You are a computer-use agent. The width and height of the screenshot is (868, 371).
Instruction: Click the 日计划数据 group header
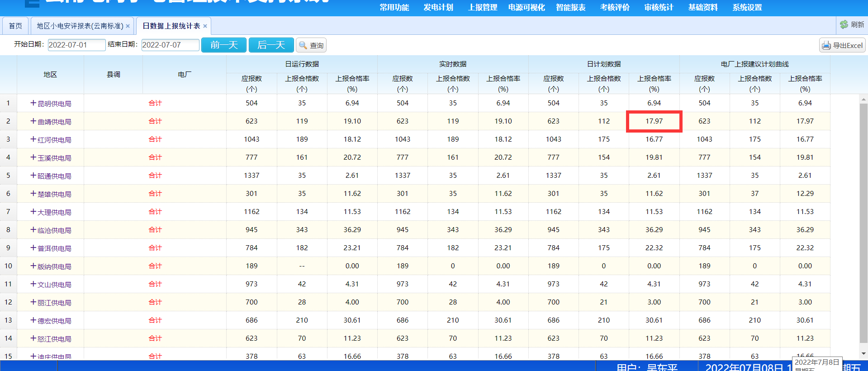604,64
